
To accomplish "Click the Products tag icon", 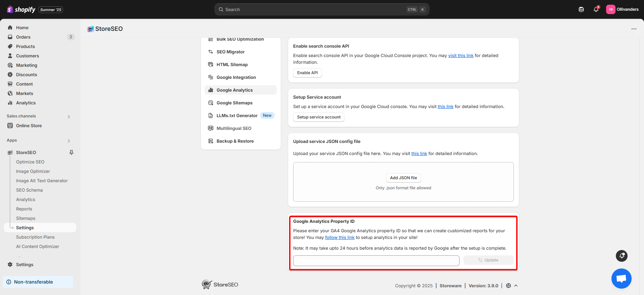I will [x=10, y=46].
